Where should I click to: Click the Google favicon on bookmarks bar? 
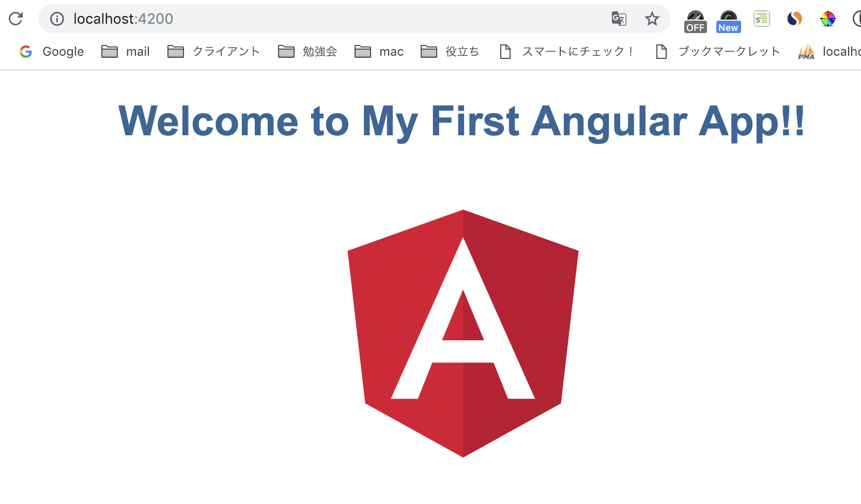tap(25, 51)
